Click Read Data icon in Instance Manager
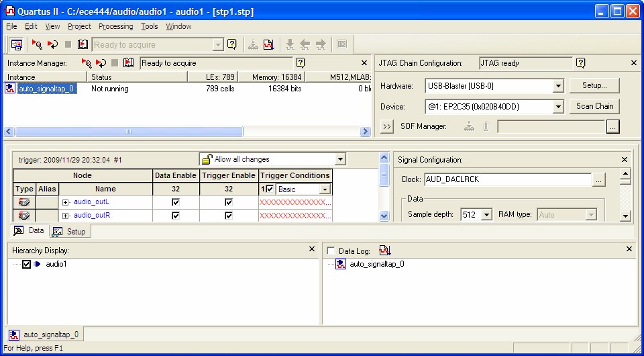This screenshot has width=644, height=356. point(128,62)
